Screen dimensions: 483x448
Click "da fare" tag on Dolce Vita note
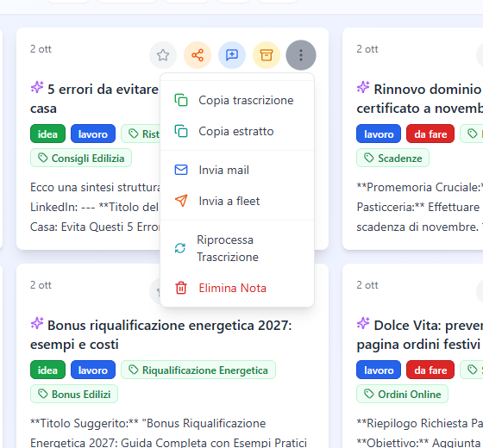(x=430, y=370)
